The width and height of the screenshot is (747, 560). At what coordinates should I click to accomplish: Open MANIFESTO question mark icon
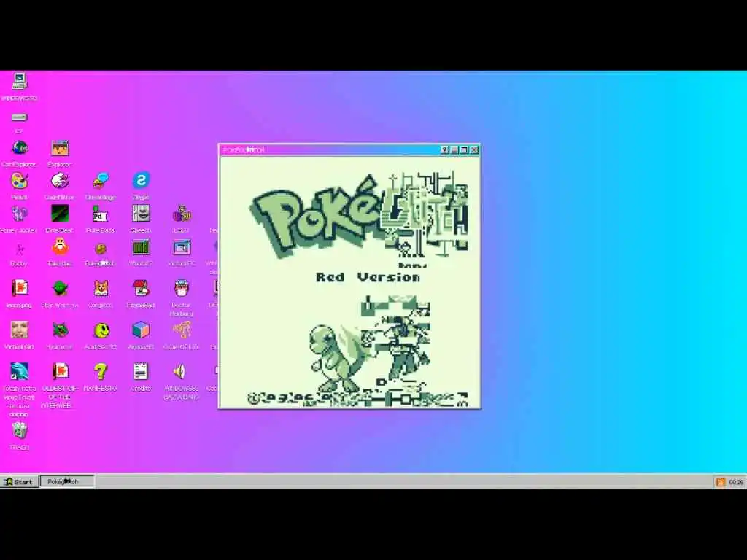(x=101, y=371)
